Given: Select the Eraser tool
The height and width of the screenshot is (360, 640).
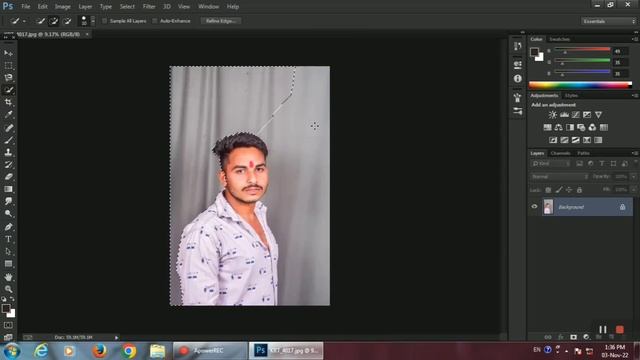Looking at the screenshot, I should (x=8, y=177).
